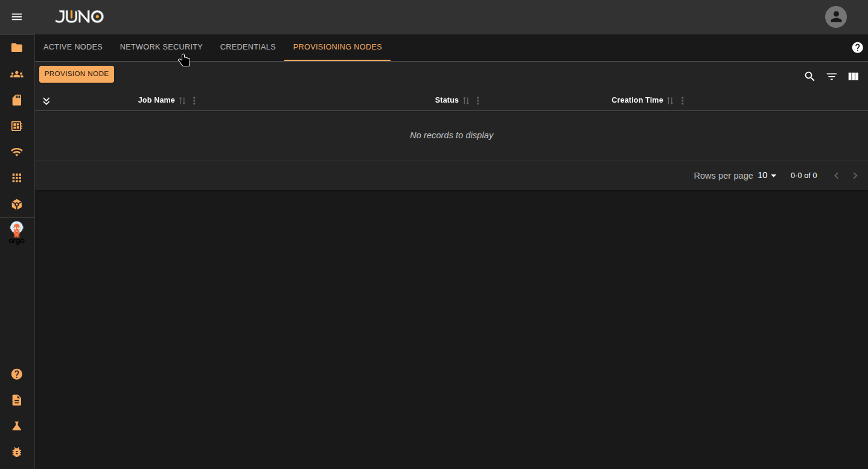Switch to the Credentials tab
The width and height of the screenshot is (868, 469).
(247, 47)
